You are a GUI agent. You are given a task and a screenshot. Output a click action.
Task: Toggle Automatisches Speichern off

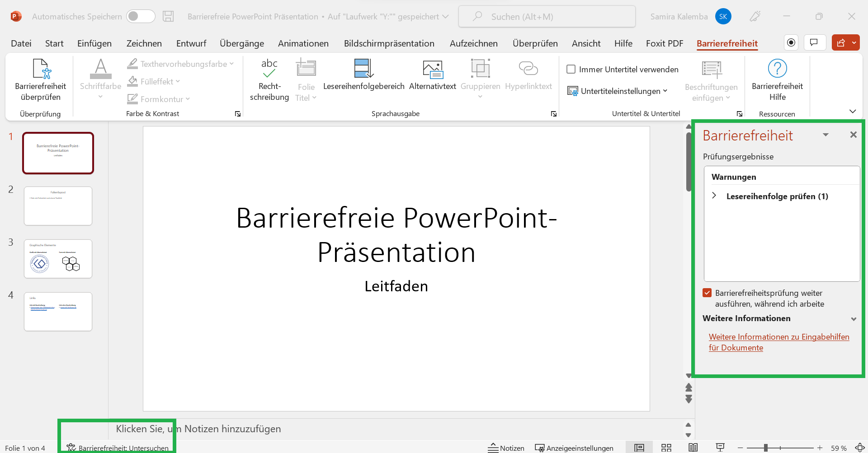pos(140,16)
